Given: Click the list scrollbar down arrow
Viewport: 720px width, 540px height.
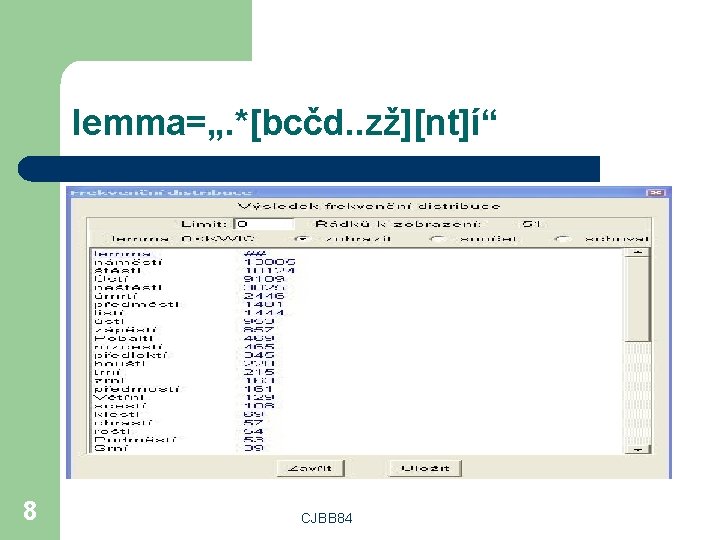Looking at the screenshot, I should (637, 449).
